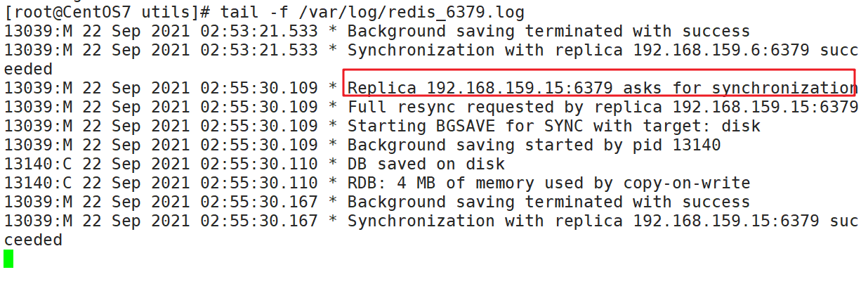This screenshot has width=868, height=284.
Task: Click the RDB: 4 MB of memory line
Action: (x=377, y=183)
